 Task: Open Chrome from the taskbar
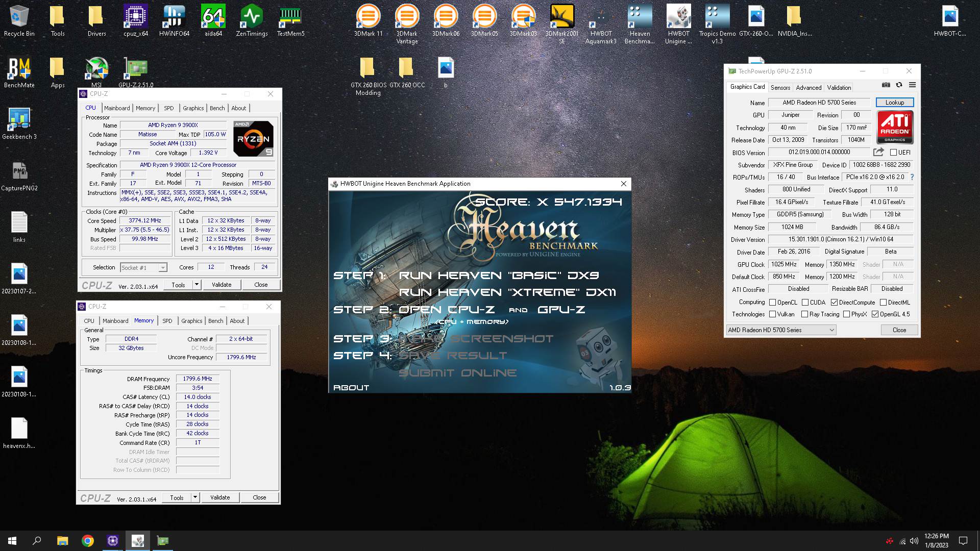(x=88, y=541)
